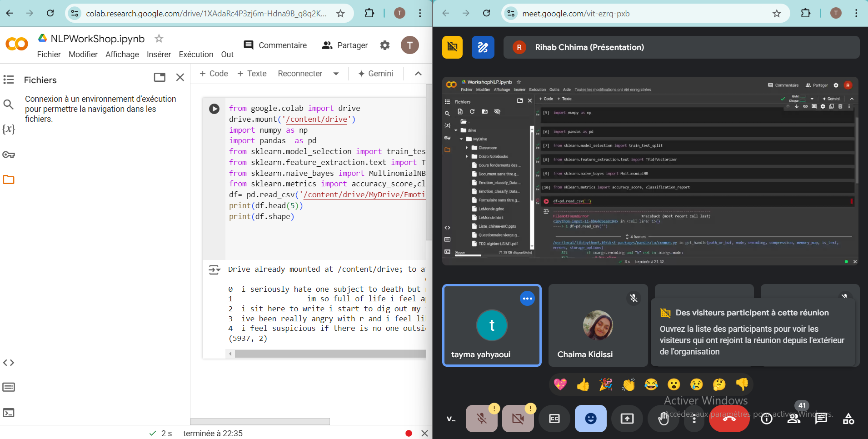Open the Secrets key icon in Colab
Screen dimensions: 868x439
click(9, 155)
